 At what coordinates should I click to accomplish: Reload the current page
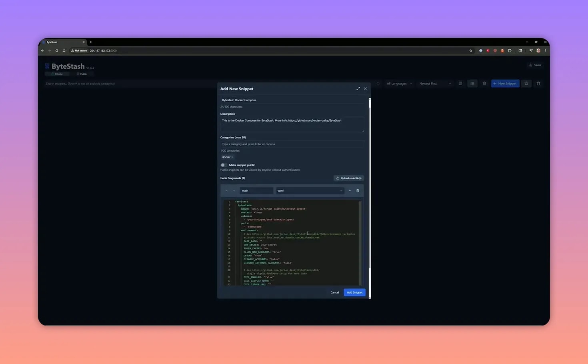pyautogui.click(x=57, y=51)
